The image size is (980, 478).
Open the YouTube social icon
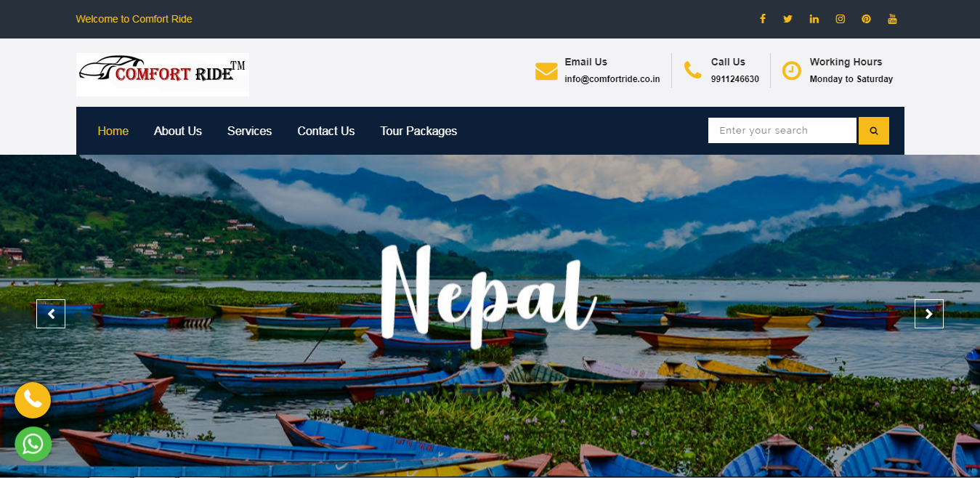point(892,19)
